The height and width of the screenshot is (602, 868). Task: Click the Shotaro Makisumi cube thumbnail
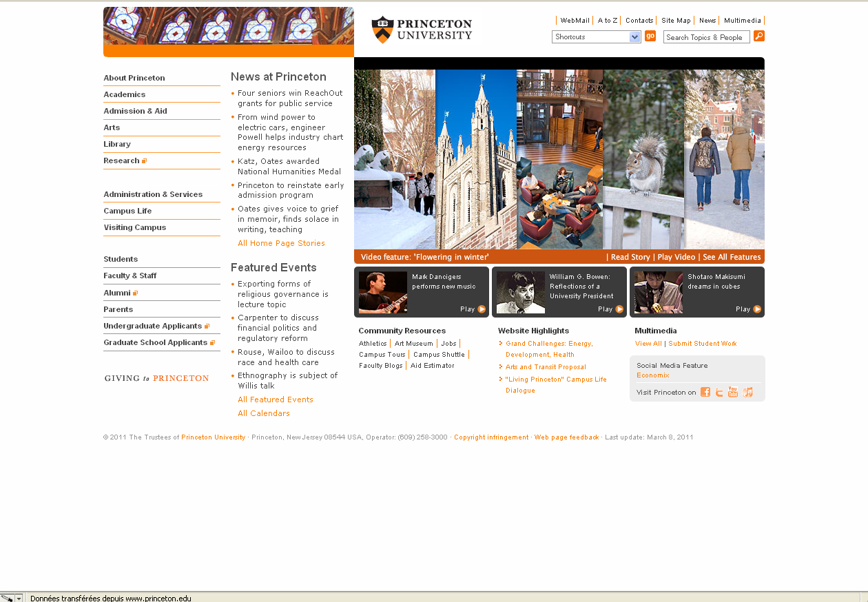pyautogui.click(x=659, y=292)
